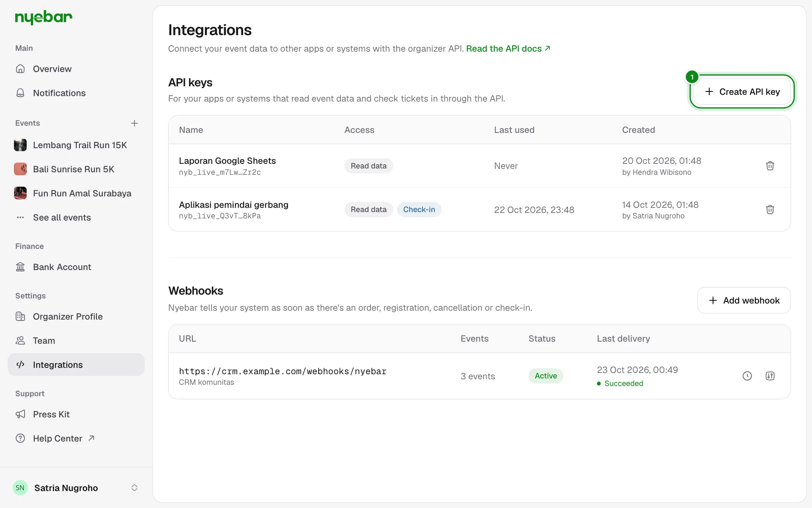Click Create API key button
Viewport: 812px width, 508px height.
tap(742, 91)
